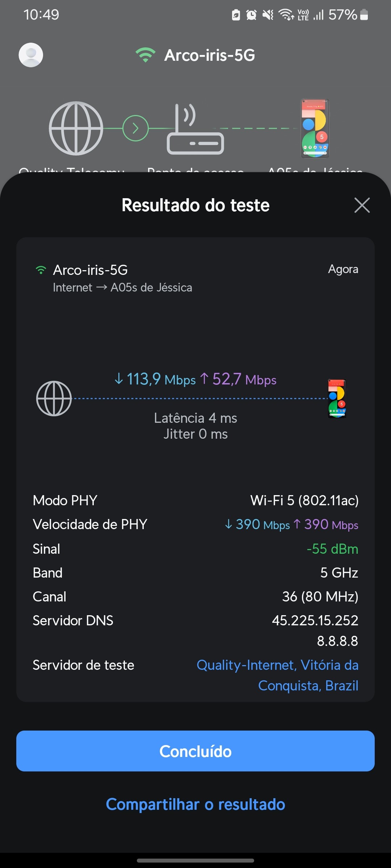
Task: Tap the phone thumbnail in result card
Action: tap(337, 398)
